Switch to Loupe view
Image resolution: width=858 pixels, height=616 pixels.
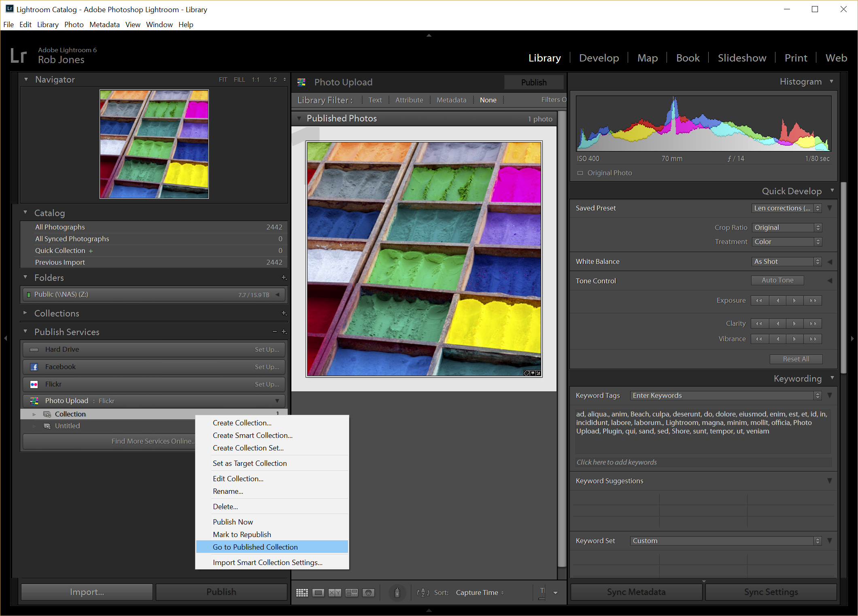pos(319,593)
